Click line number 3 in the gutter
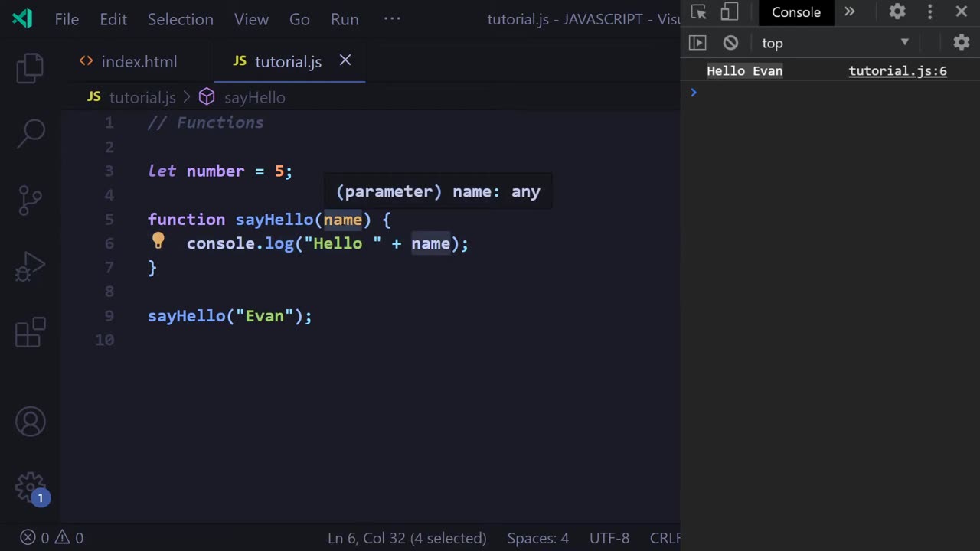Screen dimensions: 980x551 (x=109, y=171)
